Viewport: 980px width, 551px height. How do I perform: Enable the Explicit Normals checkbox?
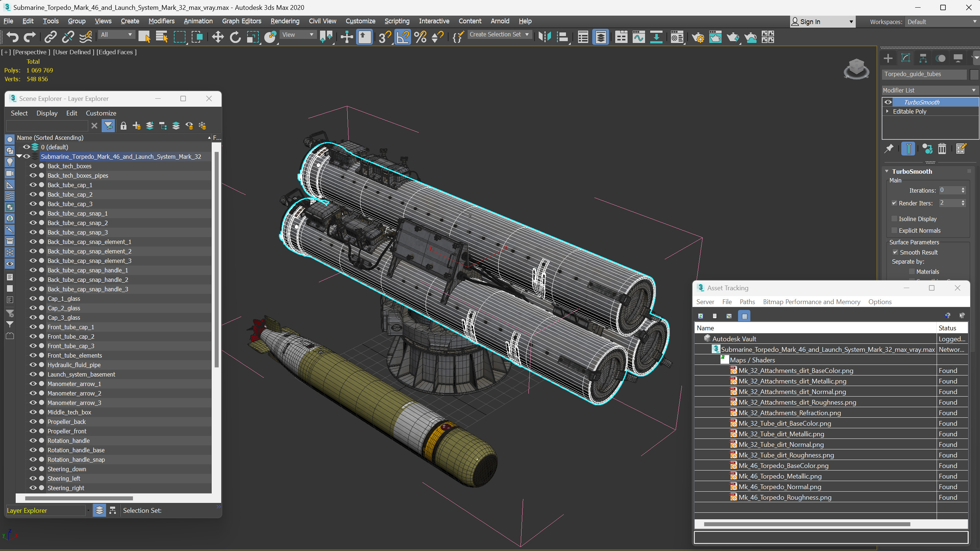(894, 231)
